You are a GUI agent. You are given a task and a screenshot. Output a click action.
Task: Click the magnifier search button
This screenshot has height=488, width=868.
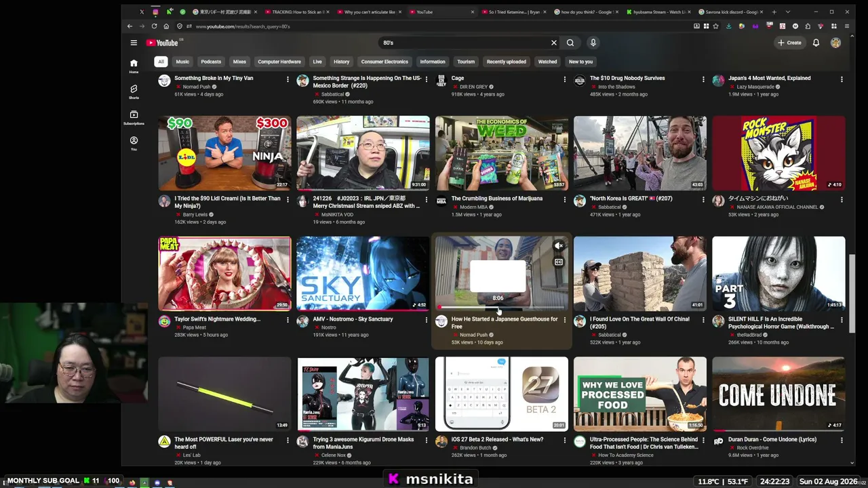coord(570,43)
